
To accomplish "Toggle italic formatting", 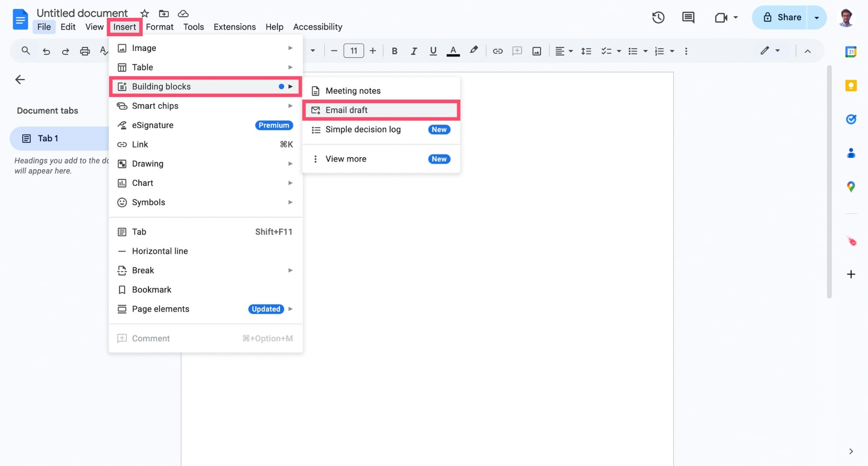I will pos(414,50).
